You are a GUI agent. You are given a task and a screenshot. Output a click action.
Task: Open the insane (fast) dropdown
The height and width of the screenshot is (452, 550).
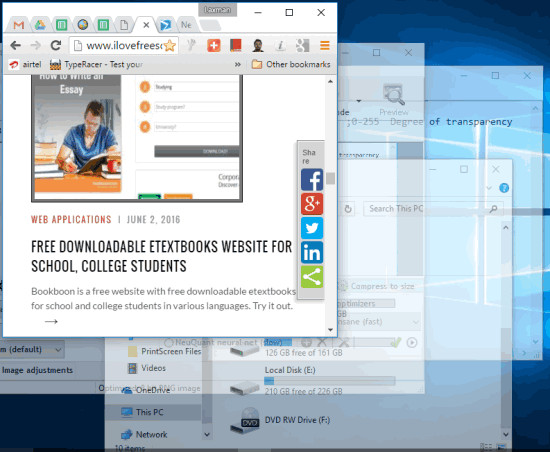(x=379, y=322)
